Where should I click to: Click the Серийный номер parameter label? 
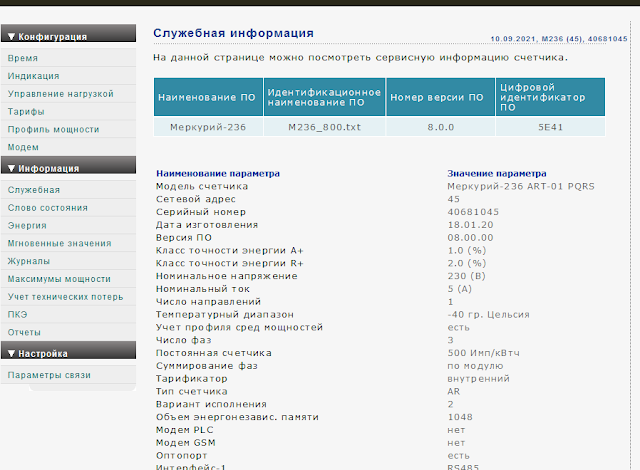pos(201,212)
